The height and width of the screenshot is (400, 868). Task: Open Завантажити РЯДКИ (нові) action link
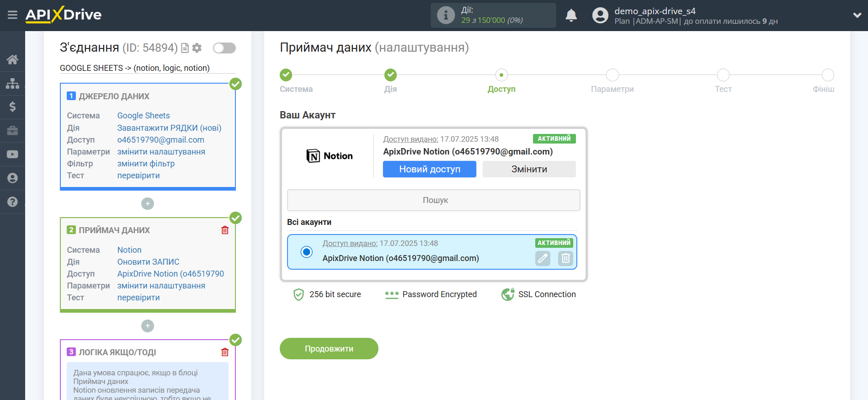pos(169,128)
